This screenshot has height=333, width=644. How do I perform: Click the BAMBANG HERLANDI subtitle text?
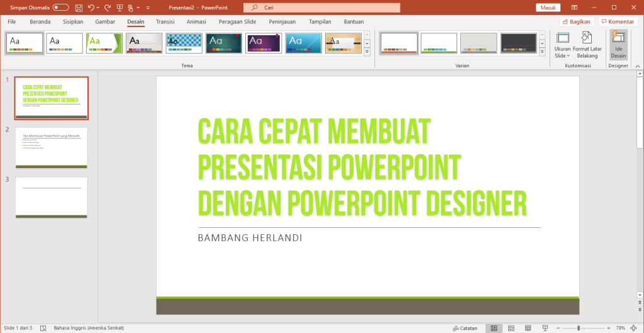point(250,238)
